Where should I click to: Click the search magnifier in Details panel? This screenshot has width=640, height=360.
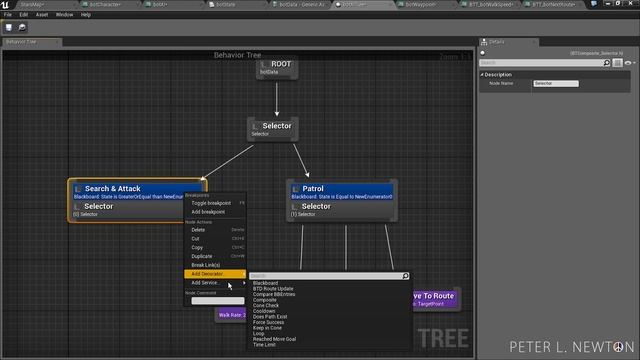pos(607,63)
